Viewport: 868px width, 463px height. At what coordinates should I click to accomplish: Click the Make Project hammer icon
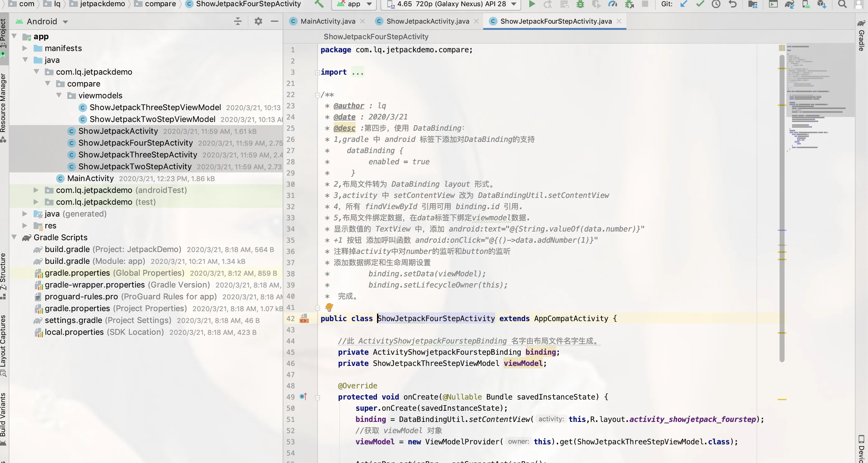tap(319, 4)
